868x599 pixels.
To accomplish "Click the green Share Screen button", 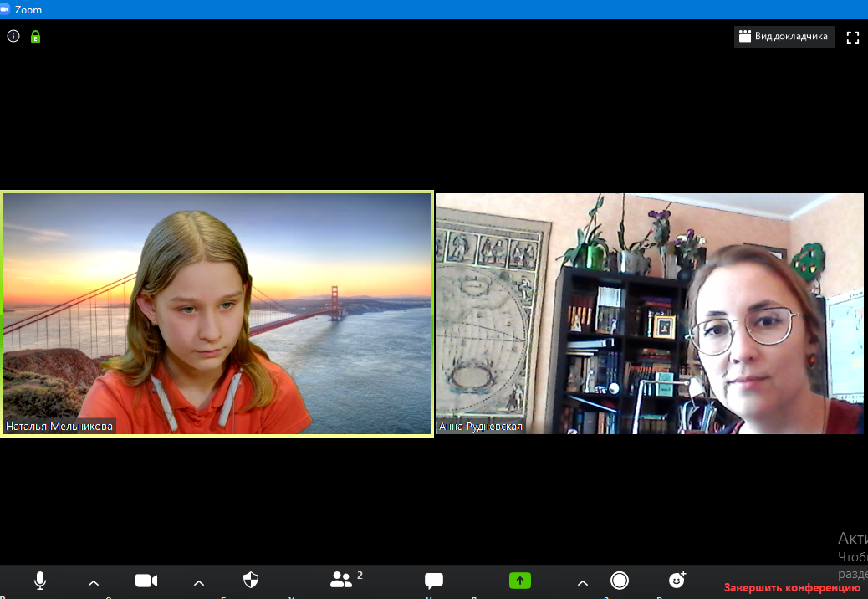I will coord(520,581).
